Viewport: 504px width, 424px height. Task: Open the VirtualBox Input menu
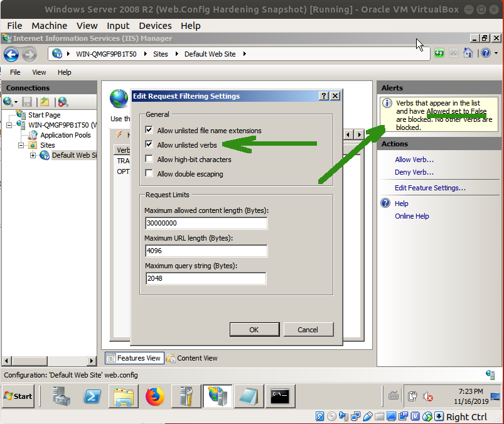coord(118,26)
